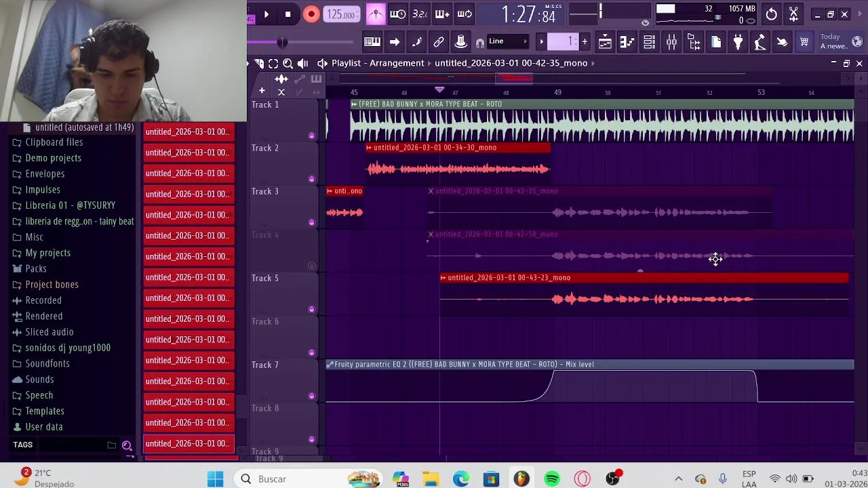Open clip menu of Fruity parametric EQ 2 automation

tap(330, 365)
